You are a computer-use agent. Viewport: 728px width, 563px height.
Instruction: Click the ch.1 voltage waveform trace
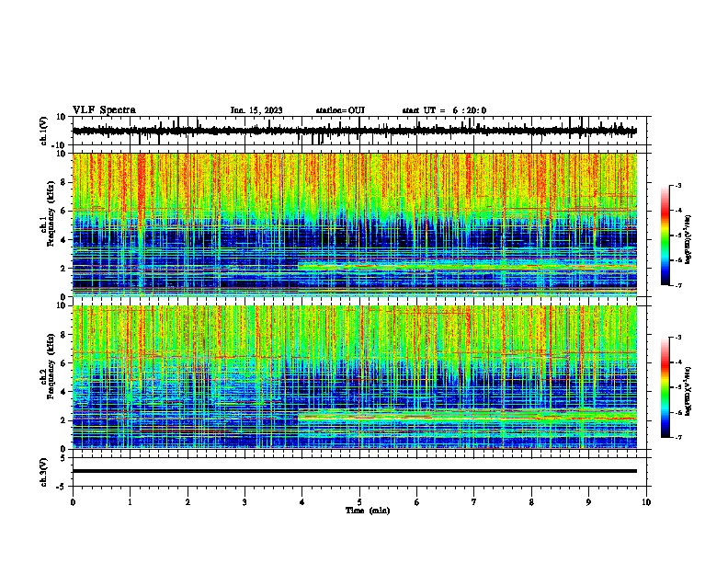(x=354, y=131)
